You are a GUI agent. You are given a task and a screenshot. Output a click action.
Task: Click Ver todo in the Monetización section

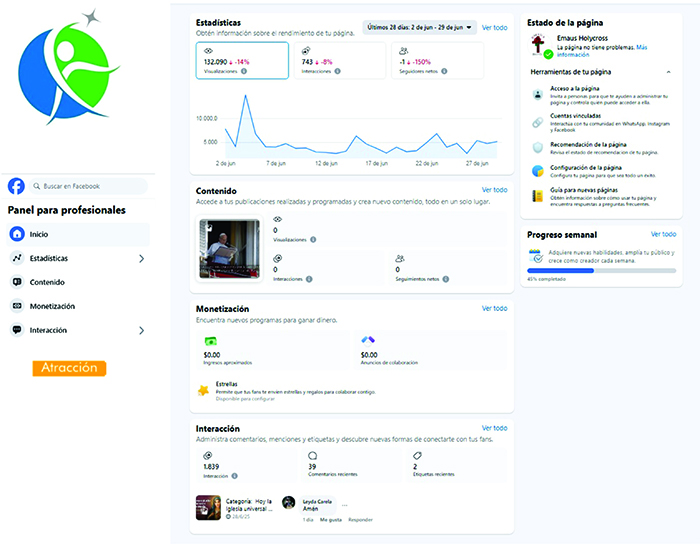pos(494,309)
